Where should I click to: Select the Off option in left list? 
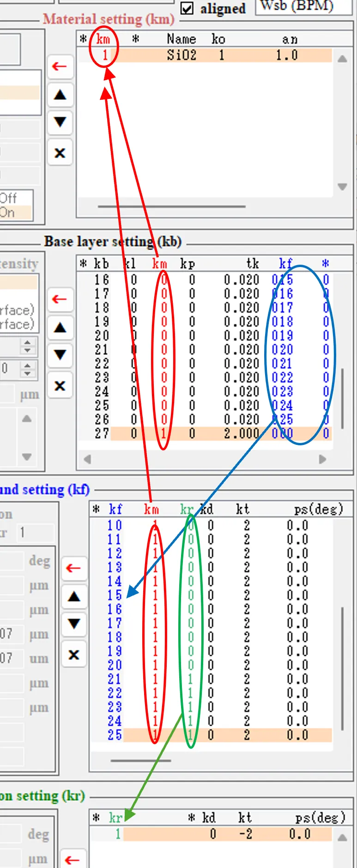pyautogui.click(x=16, y=198)
